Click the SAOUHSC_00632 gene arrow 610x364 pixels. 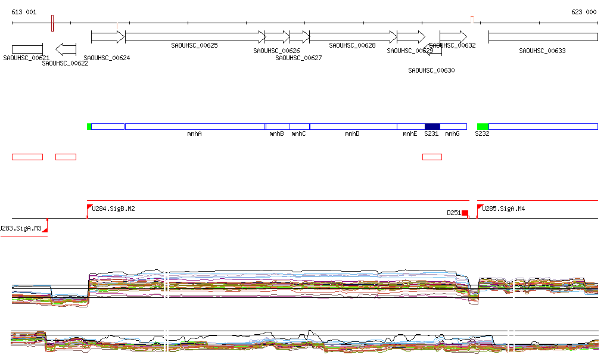[453, 37]
